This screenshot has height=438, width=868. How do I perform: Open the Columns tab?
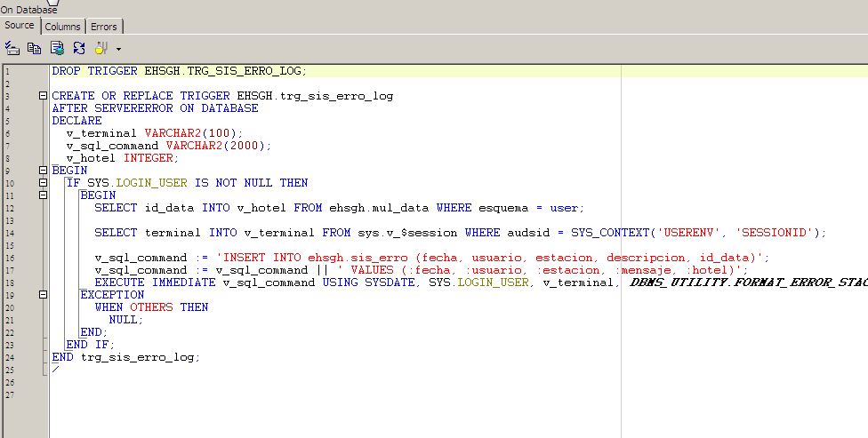[x=62, y=27]
